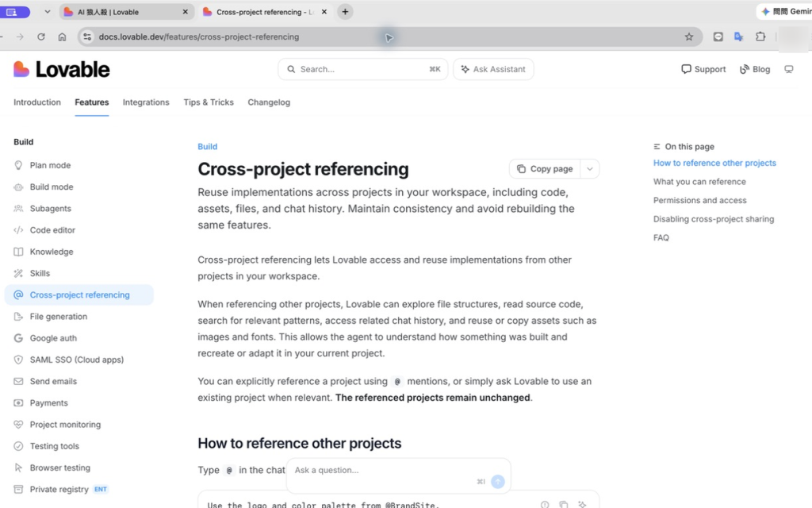
Task: Open the Skills sidebar entry
Action: pos(40,273)
